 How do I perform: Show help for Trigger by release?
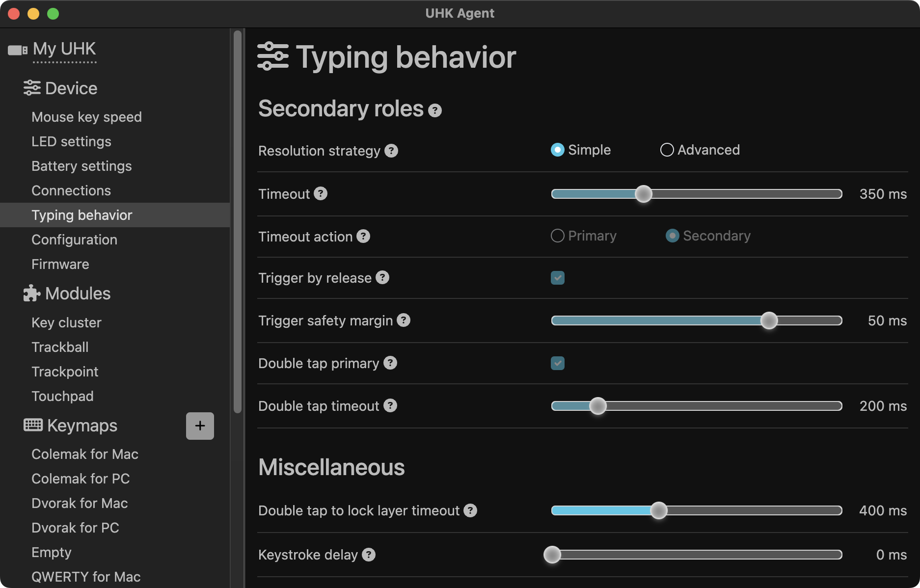[x=382, y=278]
